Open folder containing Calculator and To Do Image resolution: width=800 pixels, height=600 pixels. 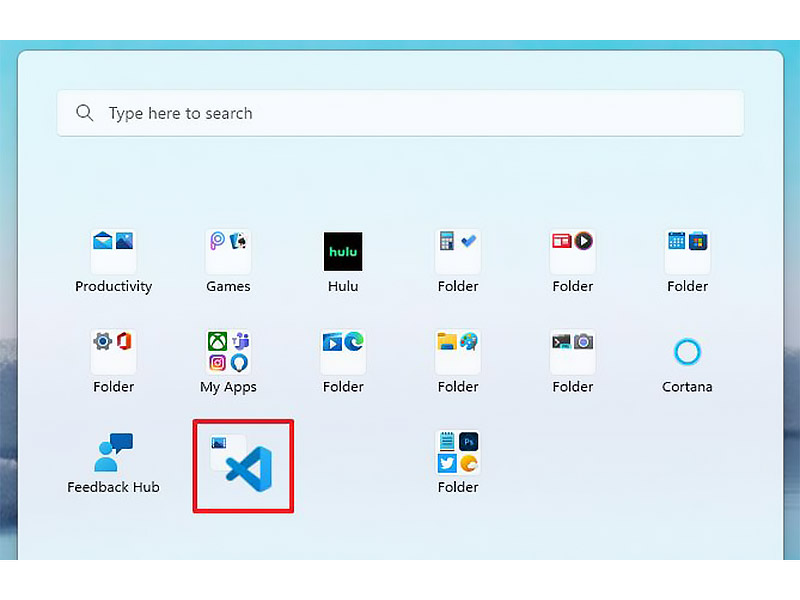(x=458, y=252)
